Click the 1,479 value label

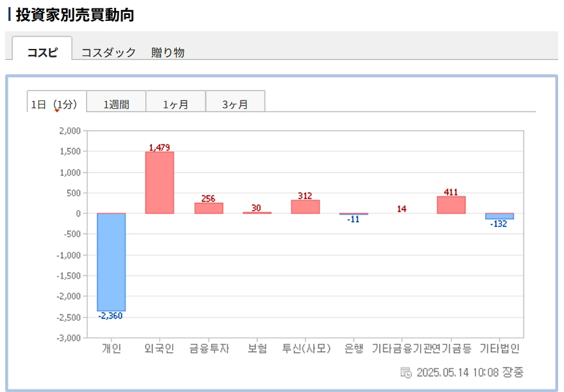tap(159, 147)
